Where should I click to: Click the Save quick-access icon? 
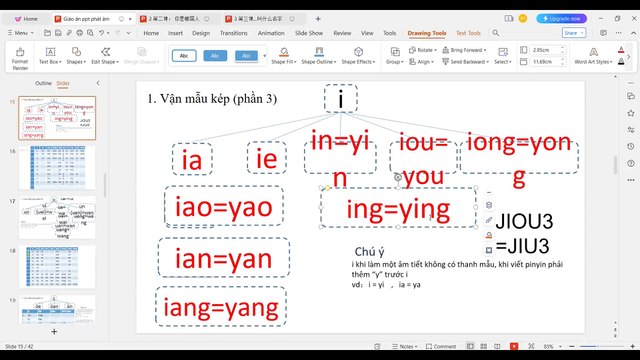tap(58, 33)
